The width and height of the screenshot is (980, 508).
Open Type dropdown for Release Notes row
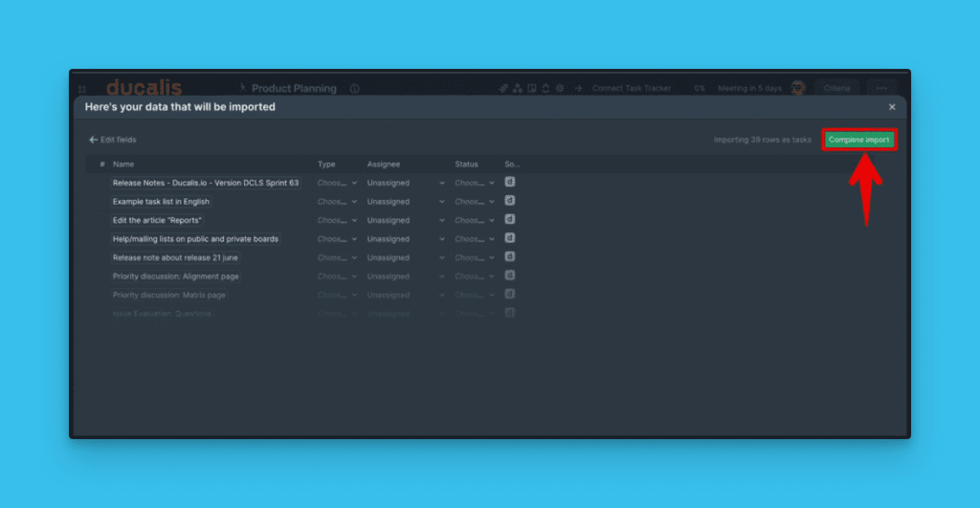[337, 183]
